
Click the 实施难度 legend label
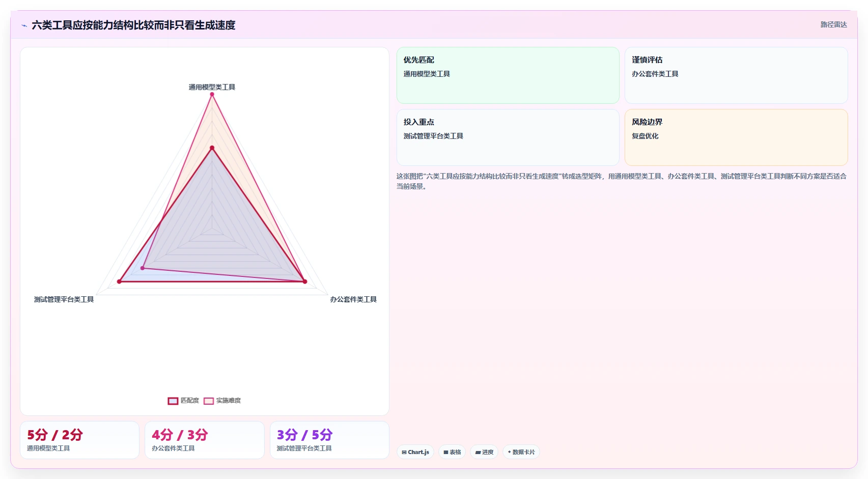[229, 401]
